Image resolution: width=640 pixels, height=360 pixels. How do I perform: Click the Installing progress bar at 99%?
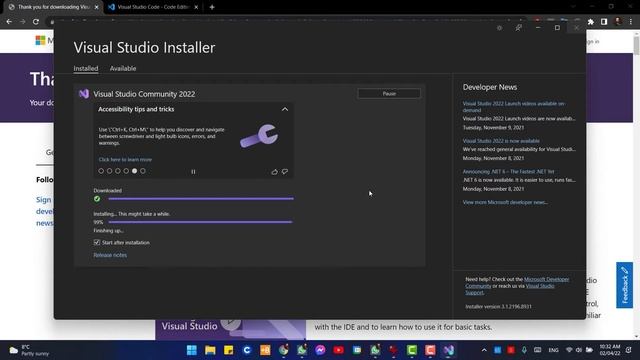(x=200, y=222)
